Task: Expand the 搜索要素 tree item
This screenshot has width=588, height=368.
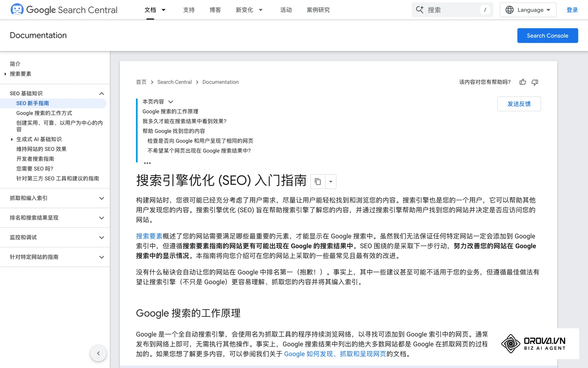Action: point(5,74)
